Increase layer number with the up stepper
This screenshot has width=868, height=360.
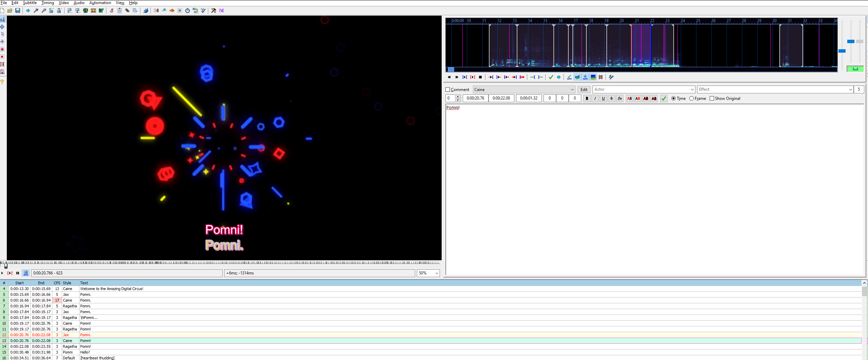pyautogui.click(x=458, y=97)
